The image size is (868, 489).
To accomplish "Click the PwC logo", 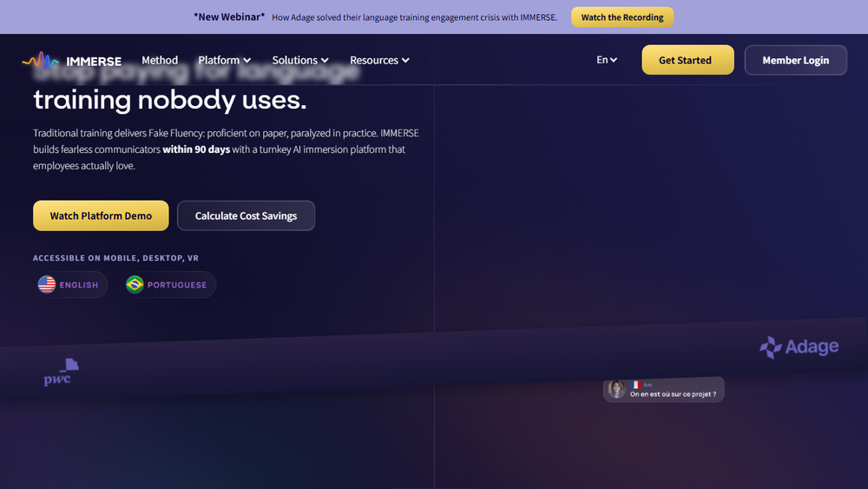I will point(61,372).
